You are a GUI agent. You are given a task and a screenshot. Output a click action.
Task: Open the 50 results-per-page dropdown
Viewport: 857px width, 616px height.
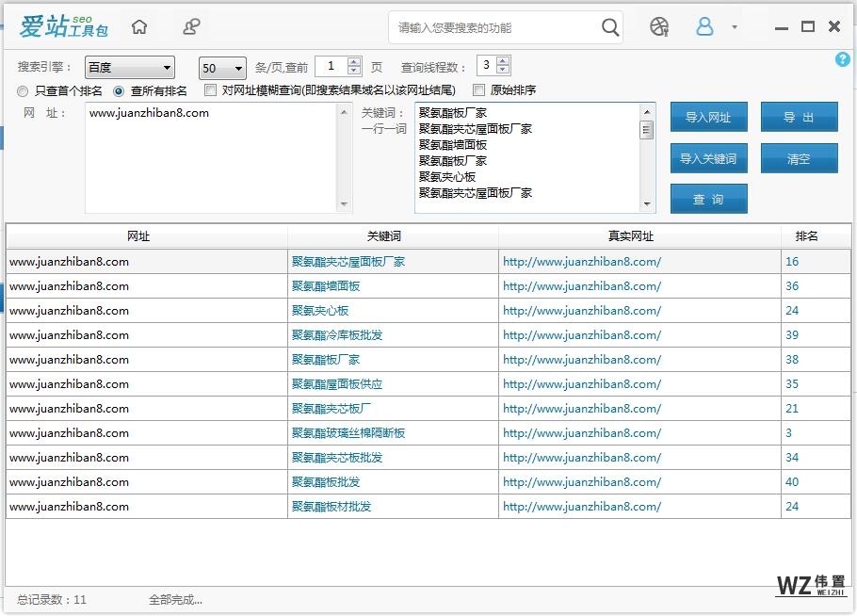pos(222,68)
